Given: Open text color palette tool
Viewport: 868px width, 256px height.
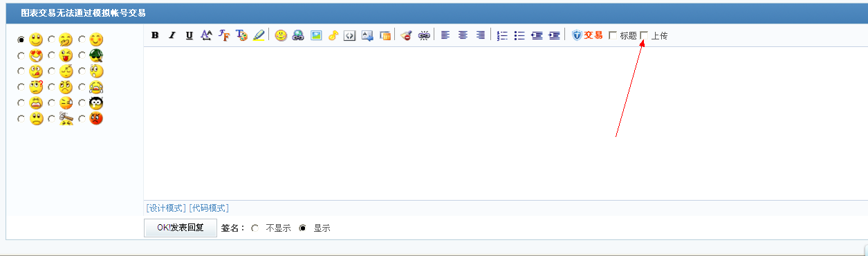Looking at the screenshot, I should coord(241,35).
